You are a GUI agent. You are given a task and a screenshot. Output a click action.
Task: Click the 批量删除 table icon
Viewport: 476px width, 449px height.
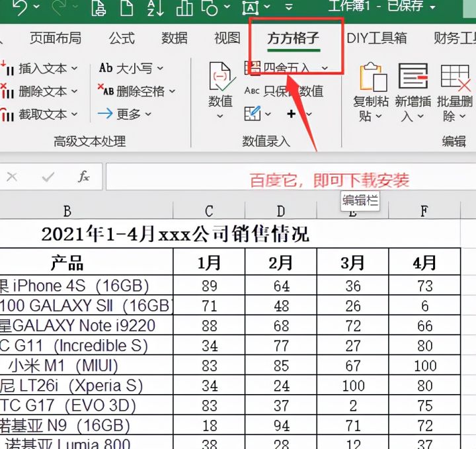[x=455, y=78]
